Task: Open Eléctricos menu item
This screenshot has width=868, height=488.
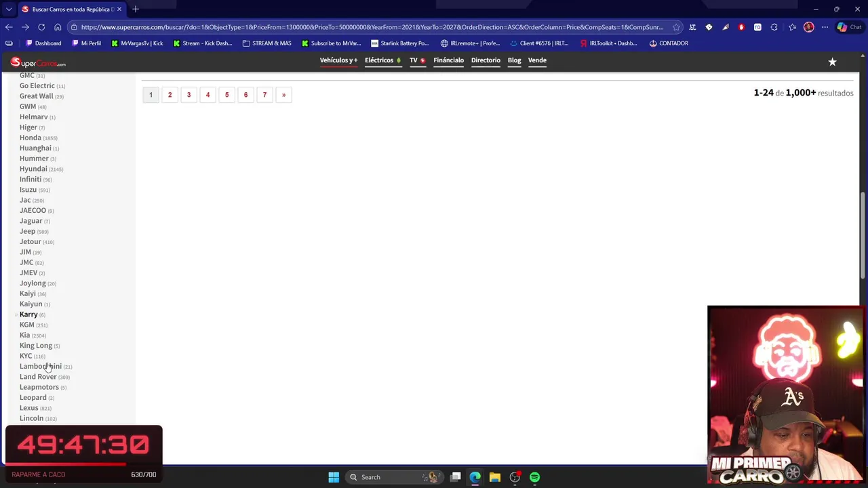Action: pyautogui.click(x=383, y=60)
